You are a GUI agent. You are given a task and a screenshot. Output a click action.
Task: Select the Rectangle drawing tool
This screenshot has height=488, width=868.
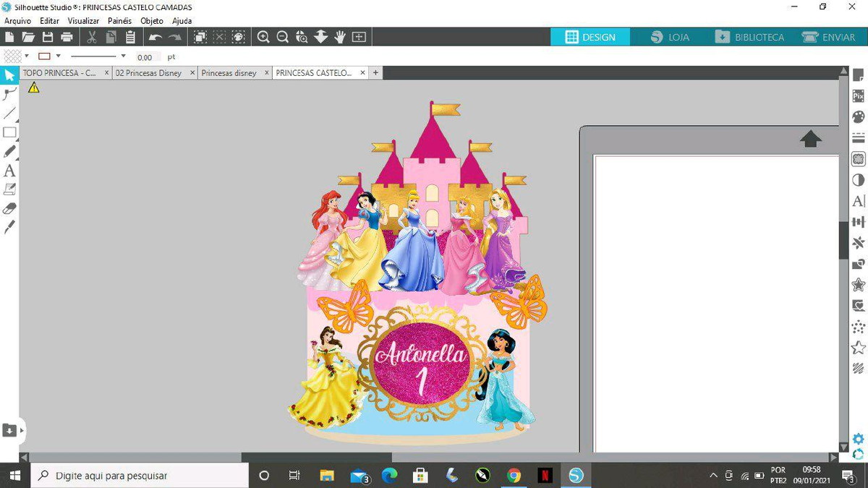point(9,132)
